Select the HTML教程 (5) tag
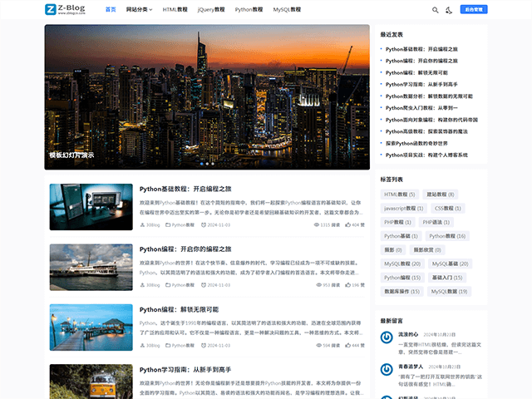 [x=399, y=195]
